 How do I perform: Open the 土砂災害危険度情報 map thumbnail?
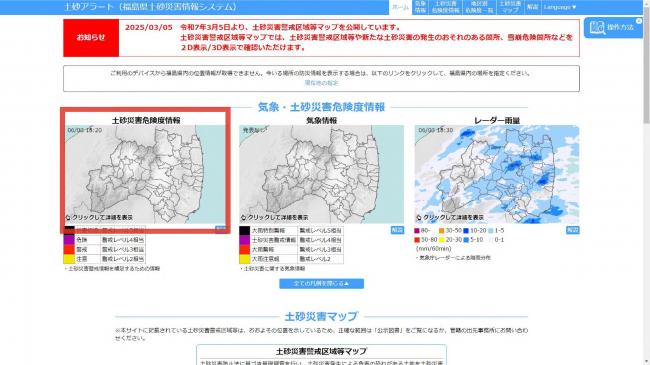coord(146,174)
